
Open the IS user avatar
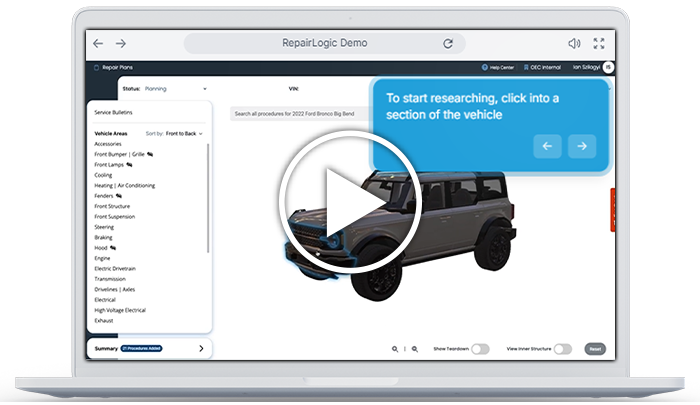tap(608, 67)
